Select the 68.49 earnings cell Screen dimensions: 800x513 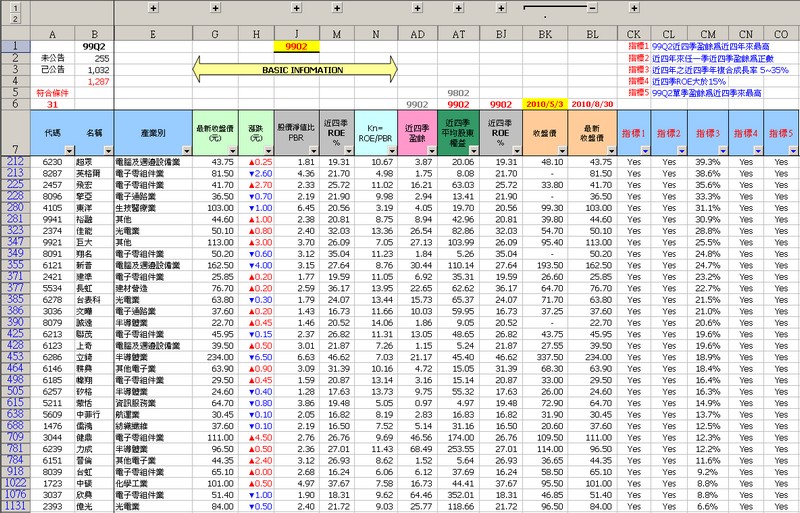point(417,449)
